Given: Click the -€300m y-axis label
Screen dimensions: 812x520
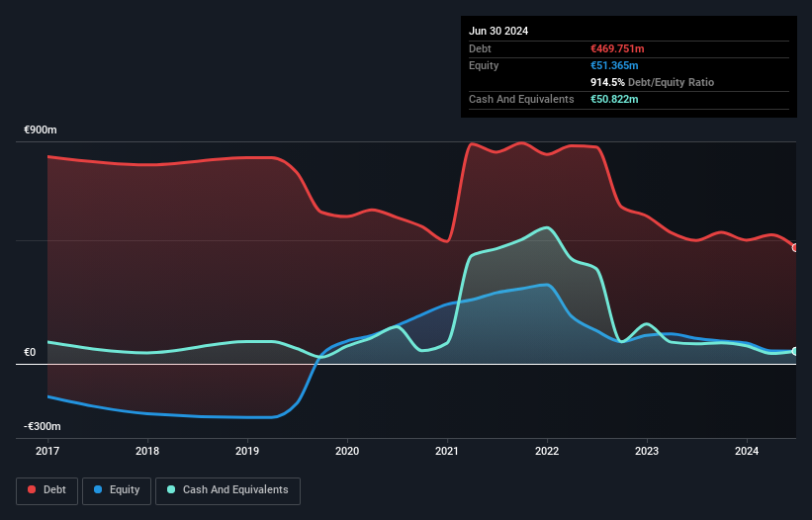Looking at the screenshot, I should [43, 426].
